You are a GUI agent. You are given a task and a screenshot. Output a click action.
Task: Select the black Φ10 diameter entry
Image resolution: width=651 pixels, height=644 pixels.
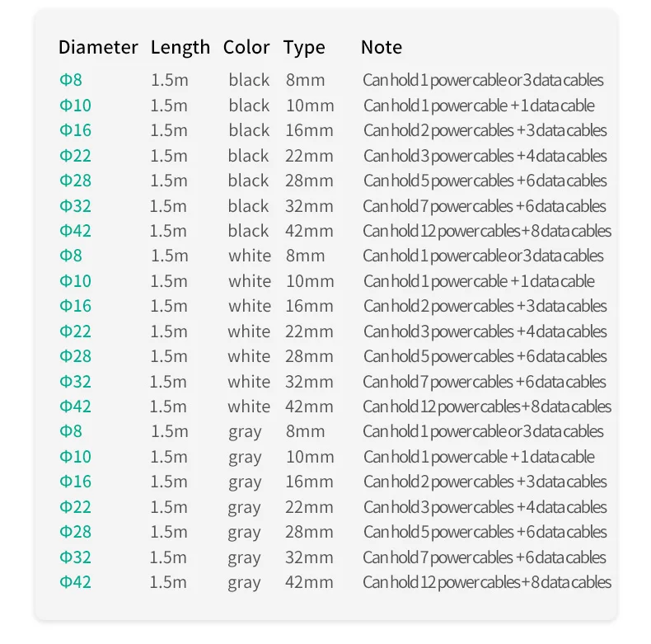75,106
